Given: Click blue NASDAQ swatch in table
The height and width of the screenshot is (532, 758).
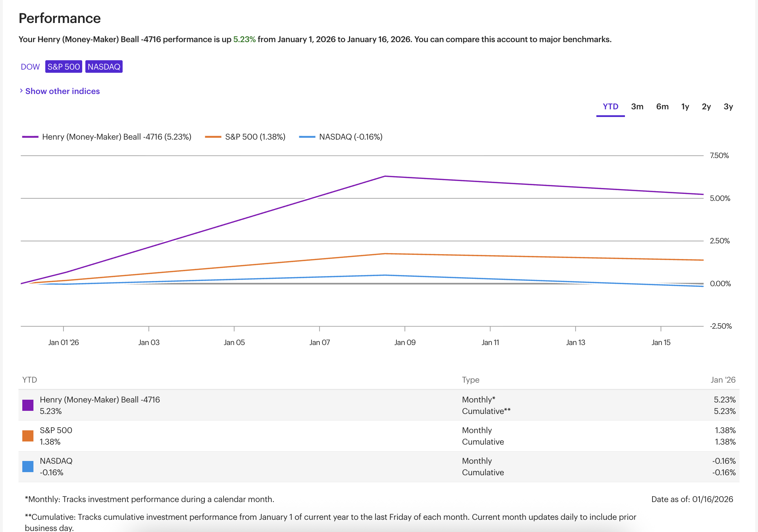Looking at the screenshot, I should pyautogui.click(x=28, y=466).
